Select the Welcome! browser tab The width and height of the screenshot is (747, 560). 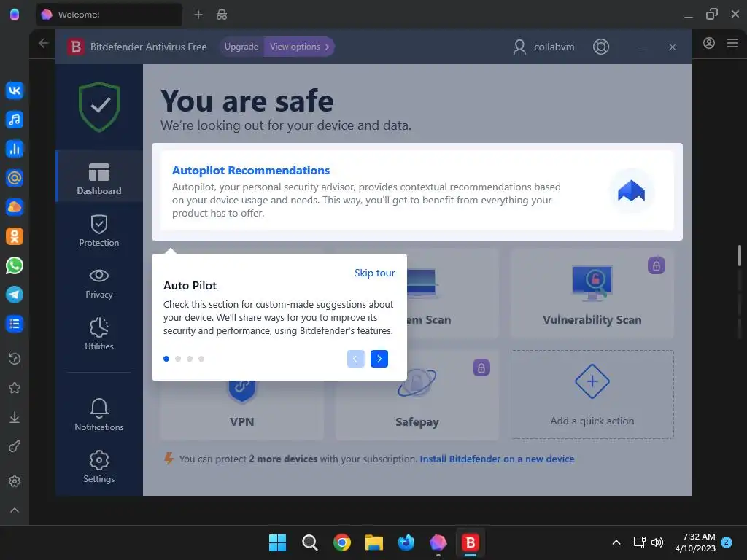(109, 15)
